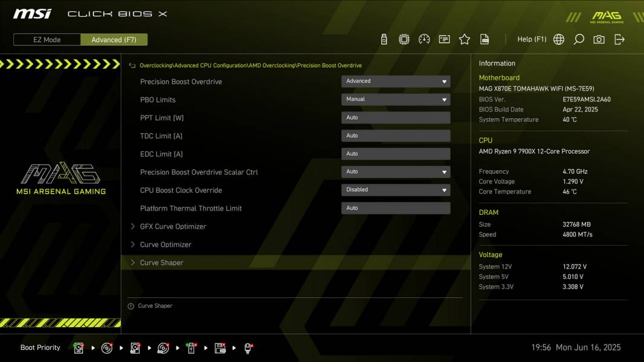Click the System 3.3V value '3.308 V'
Screen dimensions: 644x362
pyautogui.click(x=573, y=287)
